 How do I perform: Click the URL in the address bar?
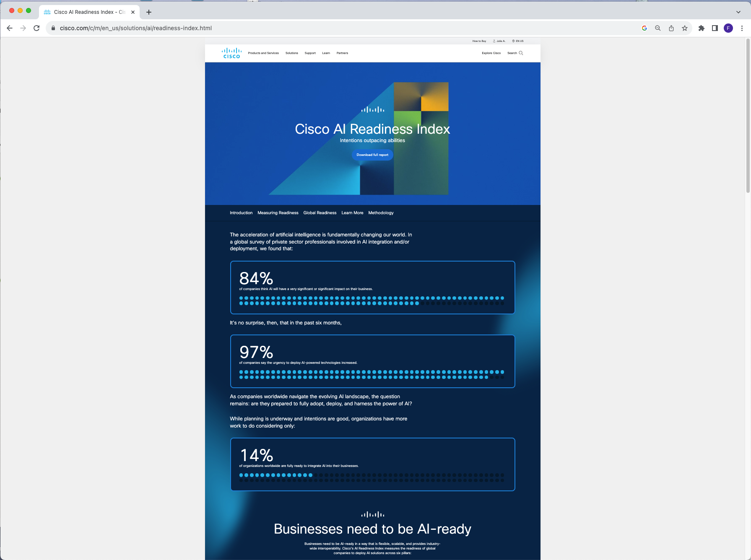(136, 28)
